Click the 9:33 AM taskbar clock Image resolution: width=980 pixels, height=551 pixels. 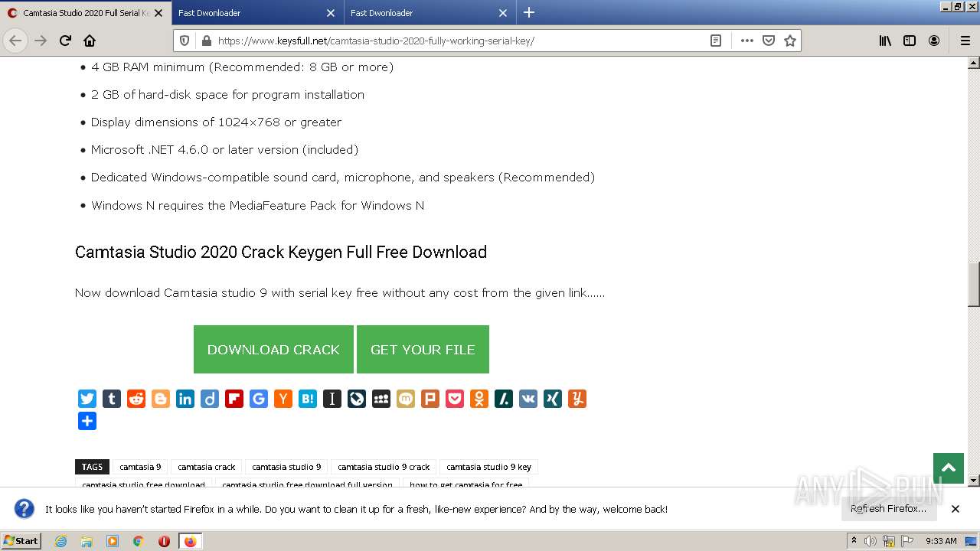(941, 541)
